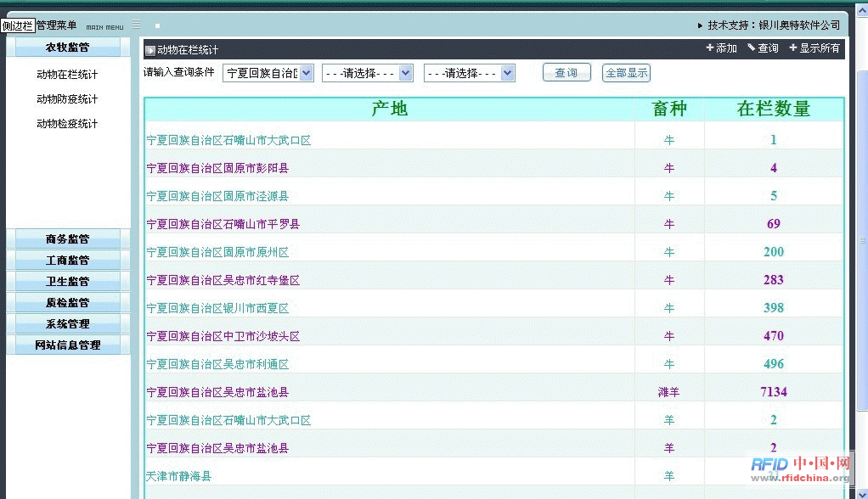Click the plus icon beside 显示所有
The image size is (868, 499).
pyautogui.click(x=793, y=48)
